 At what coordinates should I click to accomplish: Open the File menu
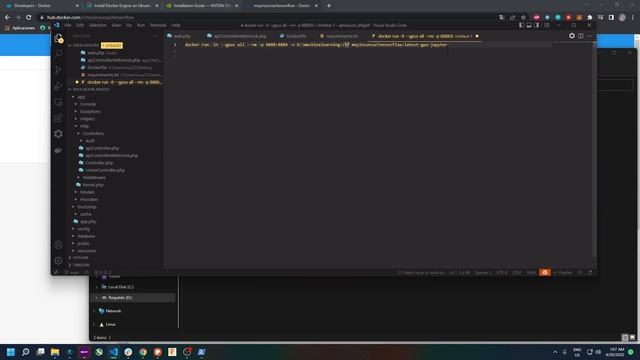68,25
